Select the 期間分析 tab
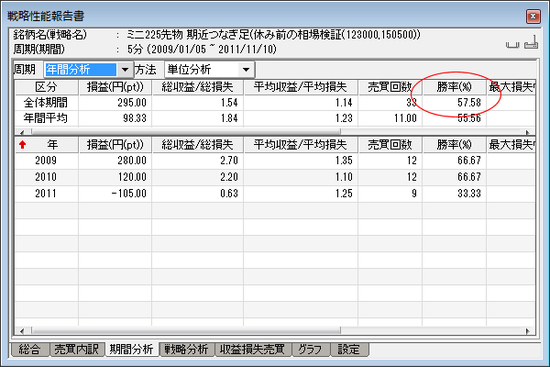 [131, 349]
